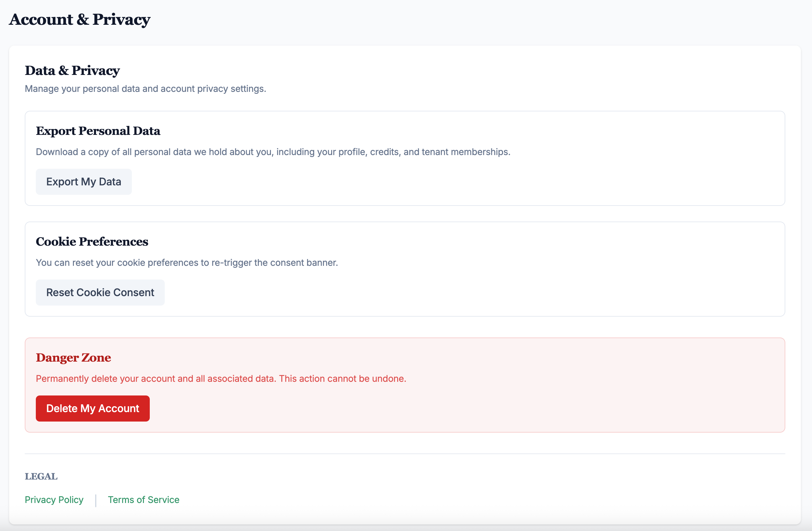This screenshot has width=812, height=531.
Task: Click the cookie preferences description text
Action: pyautogui.click(x=186, y=262)
